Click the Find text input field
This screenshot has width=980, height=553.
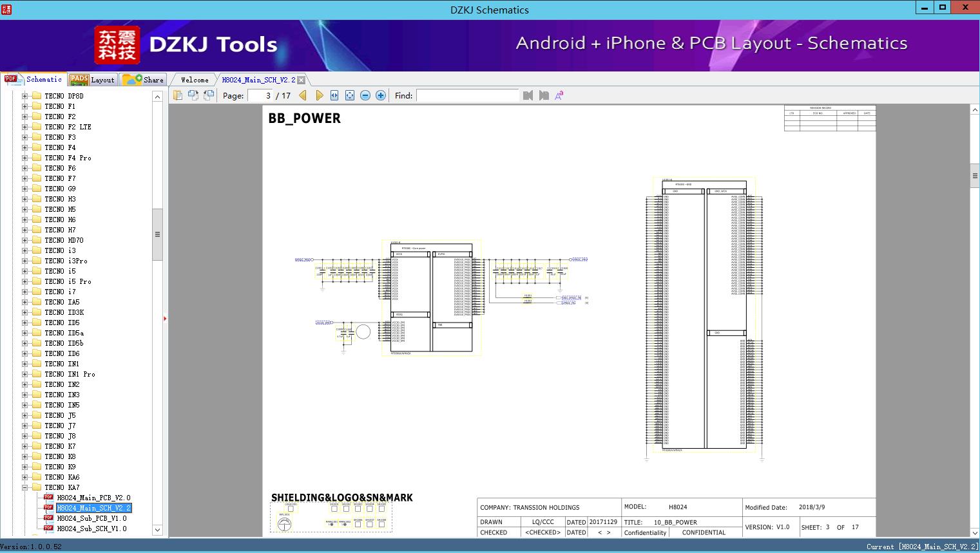click(x=468, y=95)
